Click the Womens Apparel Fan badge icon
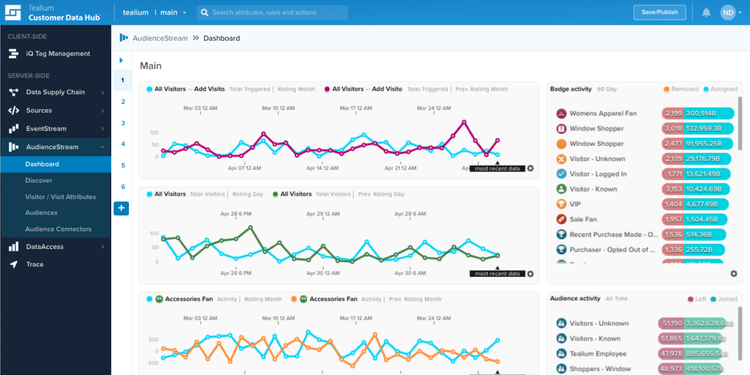The height and width of the screenshot is (375, 750). (x=562, y=113)
